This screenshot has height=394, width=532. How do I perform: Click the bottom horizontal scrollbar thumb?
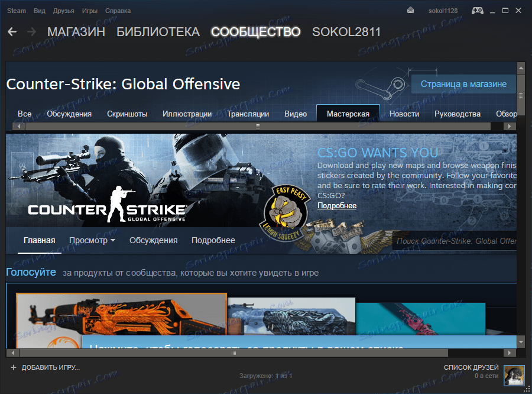233,353
